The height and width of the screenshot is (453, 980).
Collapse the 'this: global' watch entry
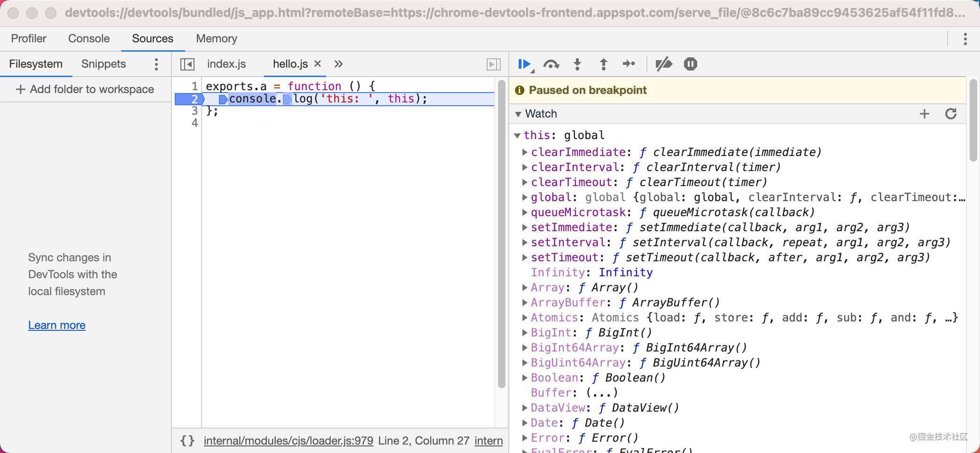coord(517,135)
